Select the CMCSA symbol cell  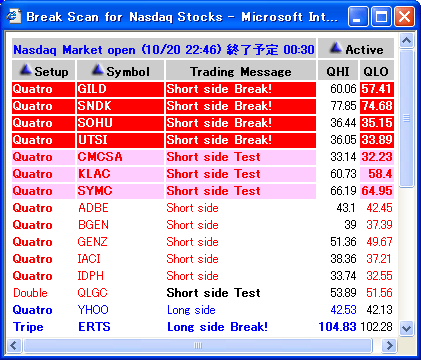tap(120, 157)
